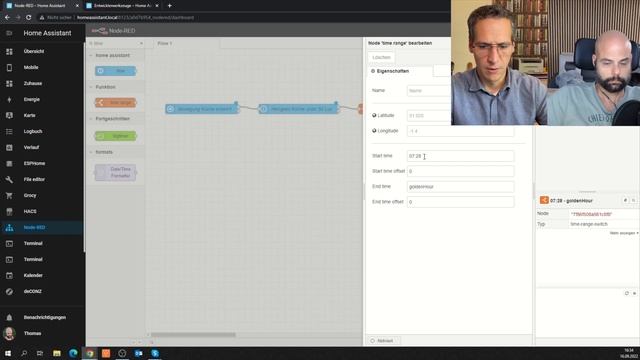Screen dimensions: 640x360
Task: Switch to the Node-RED browser tab
Action: (40, 6)
